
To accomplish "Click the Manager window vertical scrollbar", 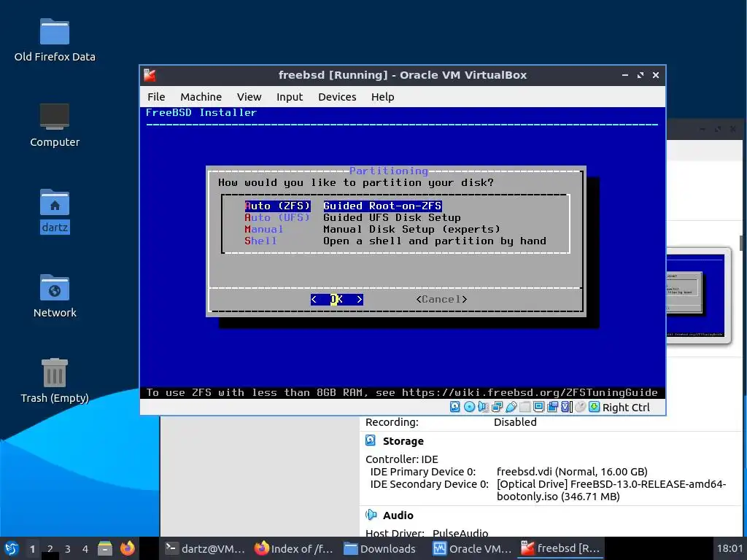I will (742, 242).
